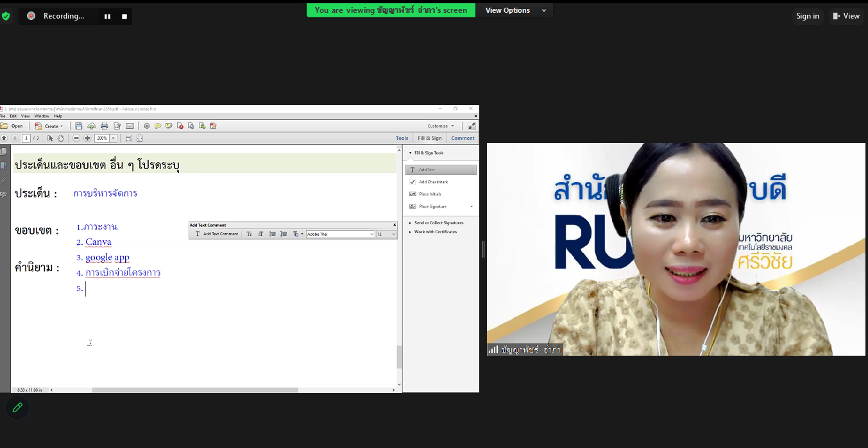Click the Zoom Out minus button
Image resolution: width=868 pixels, height=448 pixels.
76,138
